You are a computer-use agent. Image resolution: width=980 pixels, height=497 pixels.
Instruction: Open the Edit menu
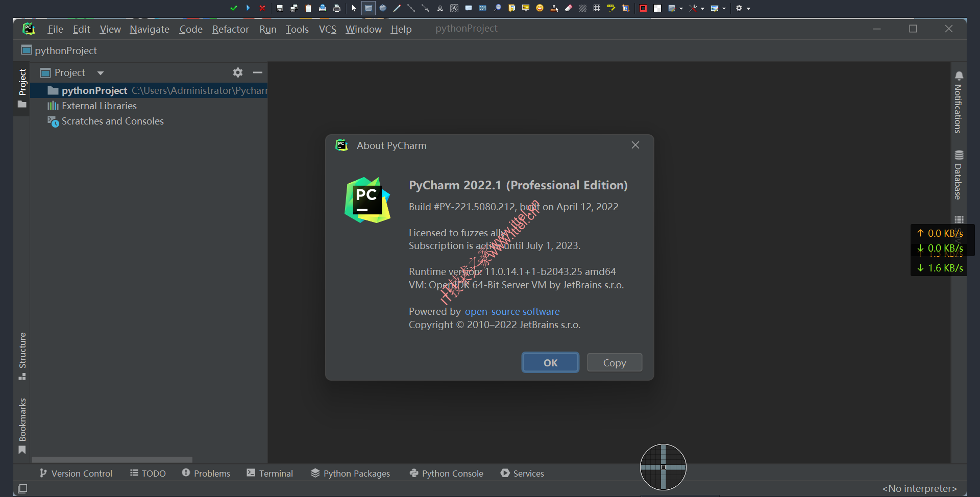tap(82, 29)
